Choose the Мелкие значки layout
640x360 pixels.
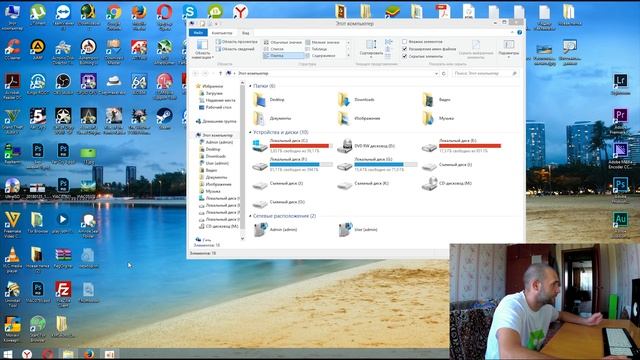322,42
